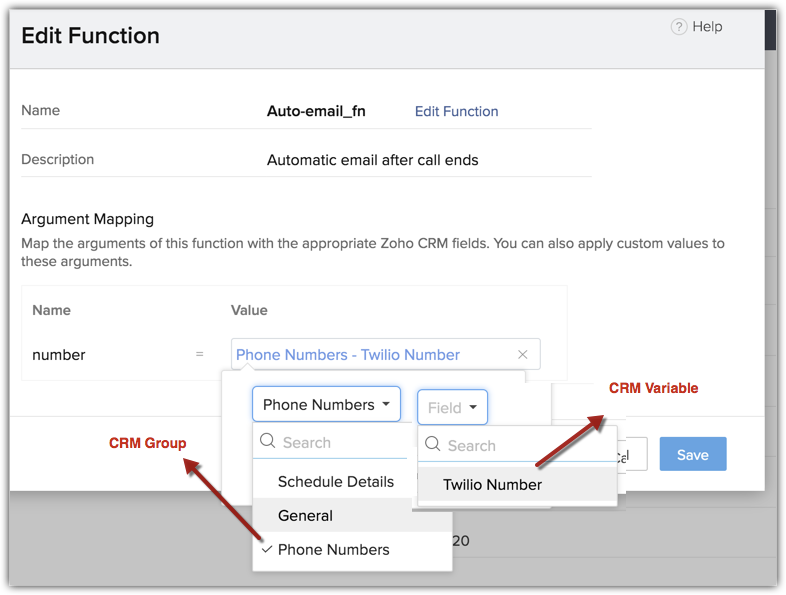The width and height of the screenshot is (786, 595).
Task: Pick Twilio Number from the field list
Action: (493, 485)
